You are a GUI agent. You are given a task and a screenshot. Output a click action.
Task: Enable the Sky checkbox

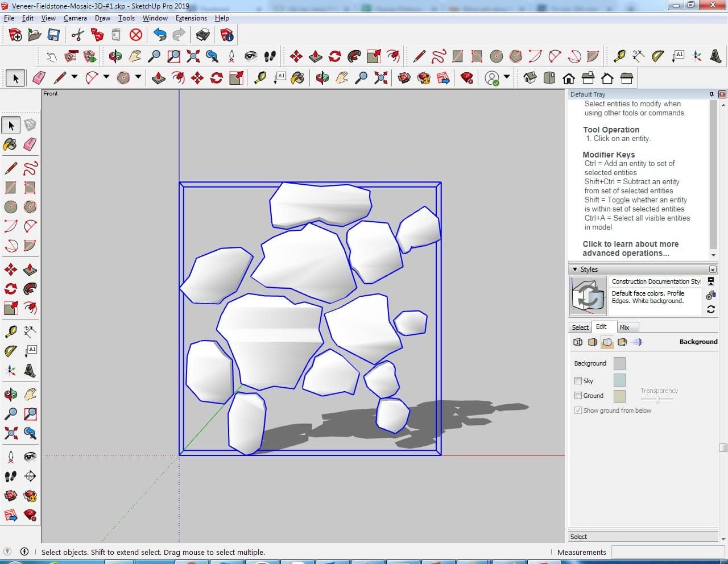pyautogui.click(x=578, y=381)
